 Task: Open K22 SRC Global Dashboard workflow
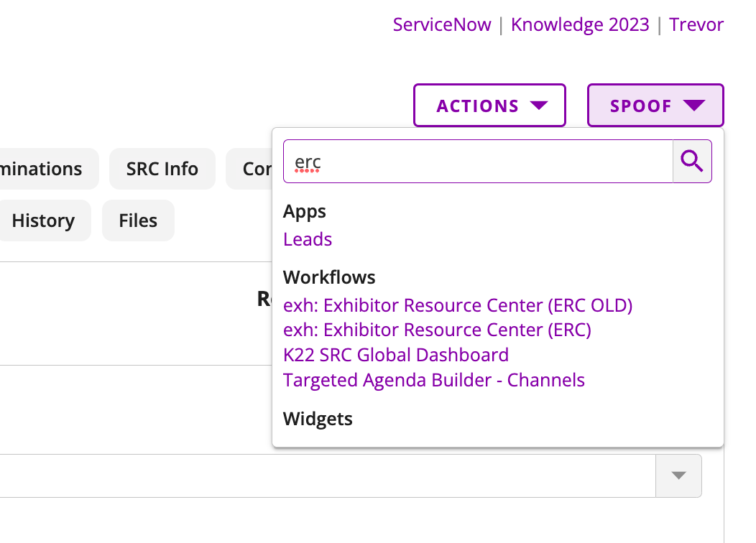click(x=396, y=355)
